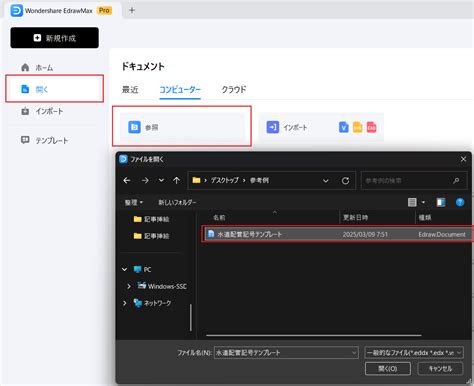Open a new tab with the plus icon

tap(132, 10)
